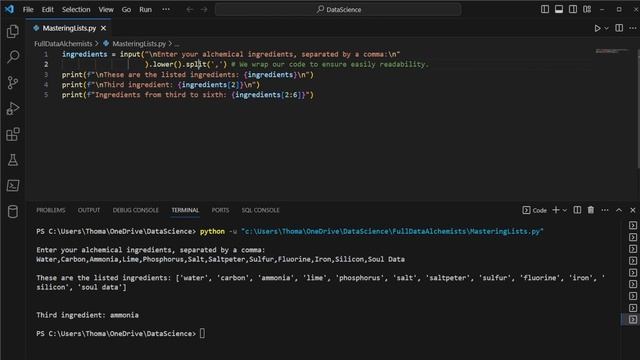Click the python file path in terminal
The width and height of the screenshot is (640, 360).
(x=392, y=231)
